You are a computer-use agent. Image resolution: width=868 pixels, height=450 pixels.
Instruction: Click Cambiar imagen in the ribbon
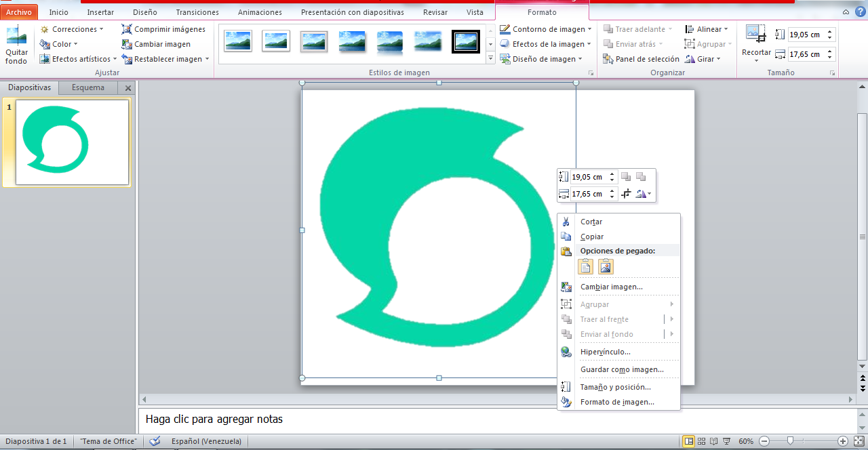pos(162,44)
